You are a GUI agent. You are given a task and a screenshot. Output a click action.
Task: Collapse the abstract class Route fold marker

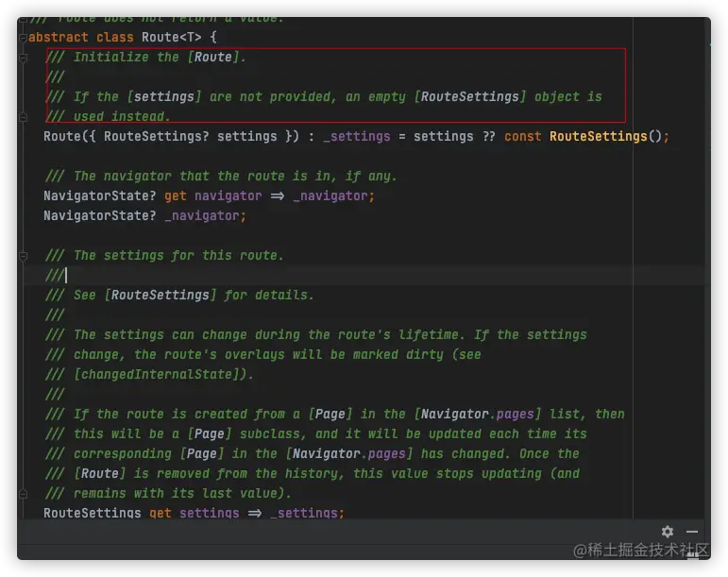coord(24,38)
